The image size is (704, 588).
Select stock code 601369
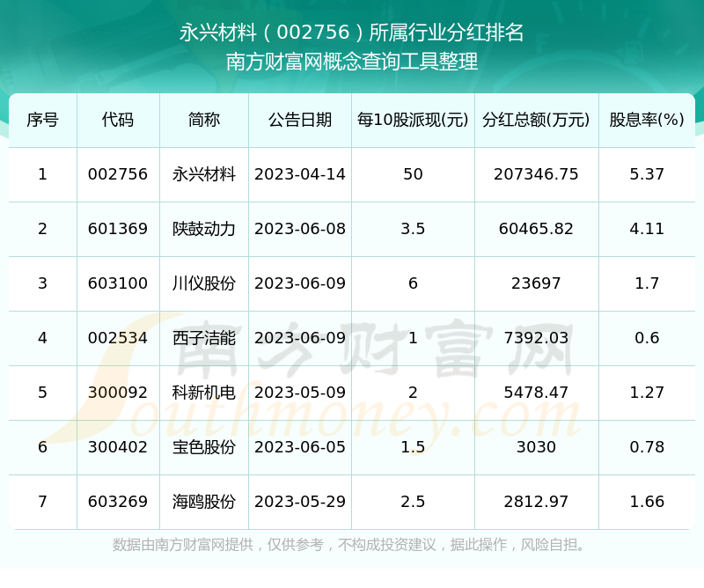[118, 229]
